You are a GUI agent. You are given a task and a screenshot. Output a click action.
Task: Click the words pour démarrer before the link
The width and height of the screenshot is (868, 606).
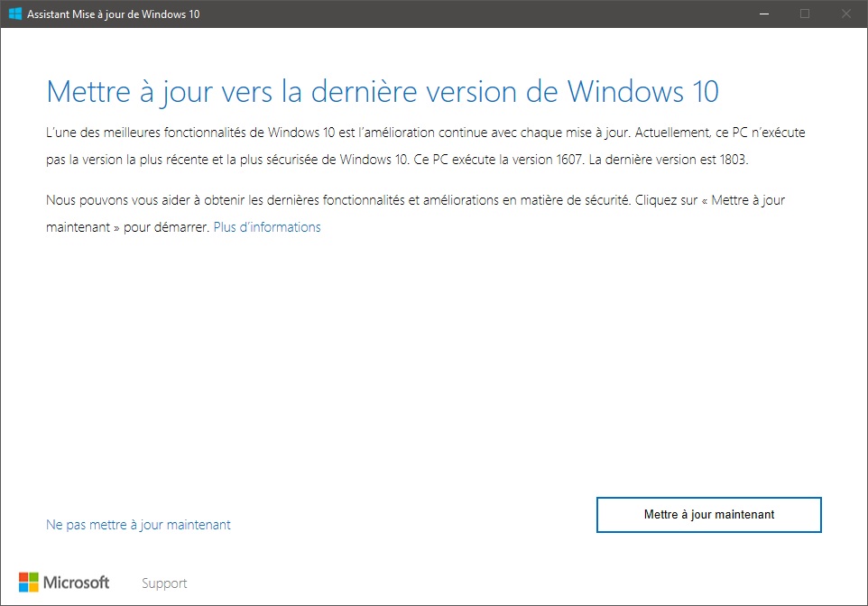point(165,227)
